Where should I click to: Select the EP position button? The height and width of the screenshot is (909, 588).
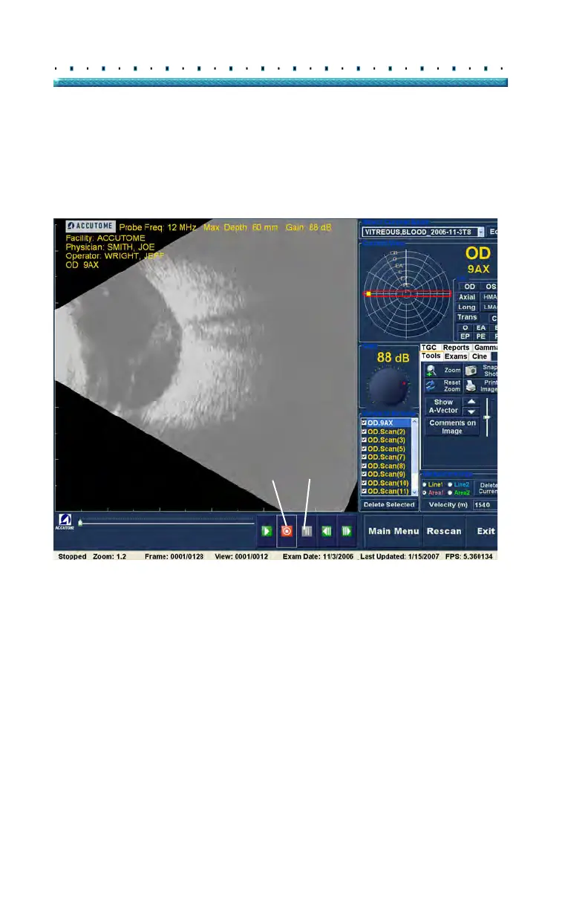tap(465, 336)
